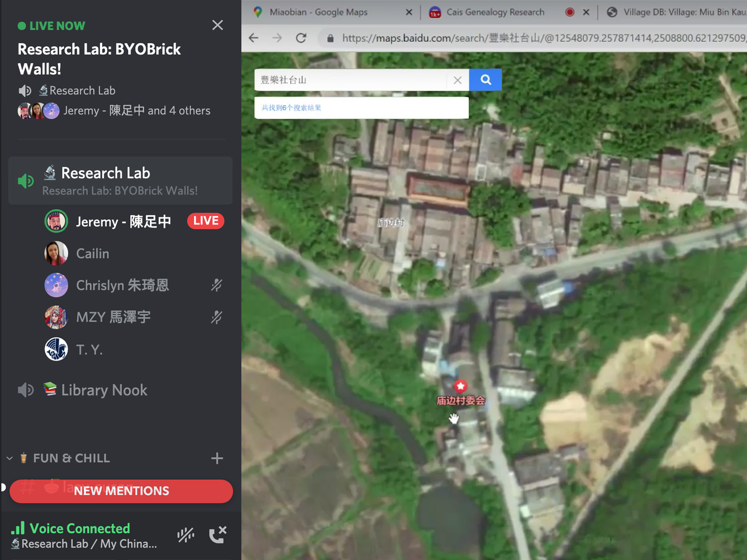Select user Cailin in voice channel
This screenshot has width=747, height=560.
pos(92,253)
